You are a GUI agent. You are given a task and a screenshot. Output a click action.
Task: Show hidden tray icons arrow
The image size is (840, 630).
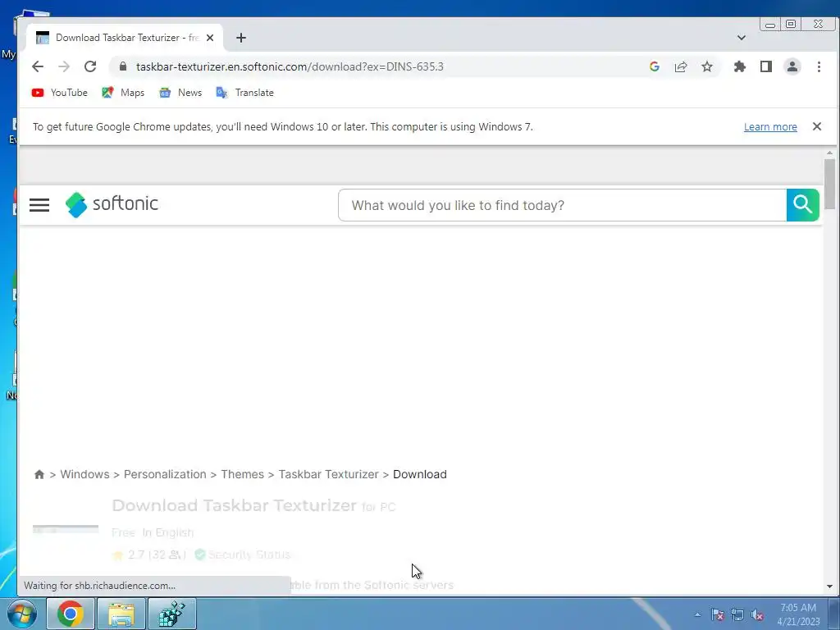tap(697, 614)
